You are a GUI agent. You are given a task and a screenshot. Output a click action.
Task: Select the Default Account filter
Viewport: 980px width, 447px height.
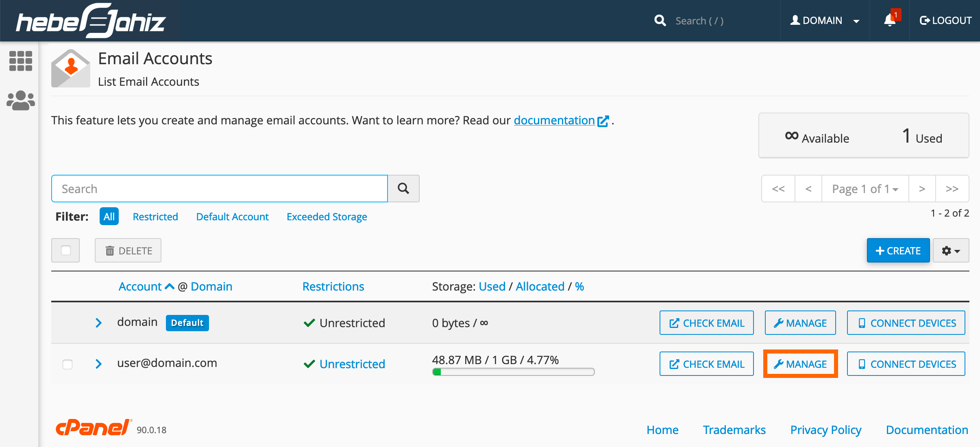(233, 217)
